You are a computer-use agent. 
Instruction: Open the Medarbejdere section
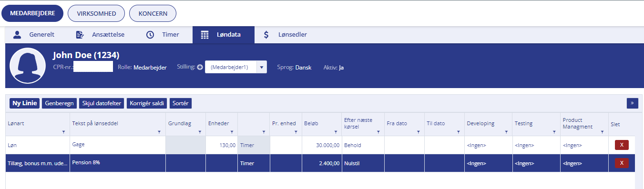(32, 13)
